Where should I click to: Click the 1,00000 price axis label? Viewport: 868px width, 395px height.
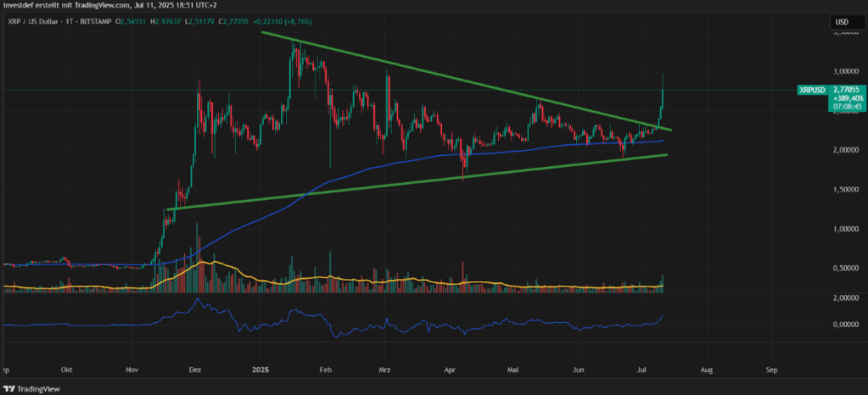[847, 229]
